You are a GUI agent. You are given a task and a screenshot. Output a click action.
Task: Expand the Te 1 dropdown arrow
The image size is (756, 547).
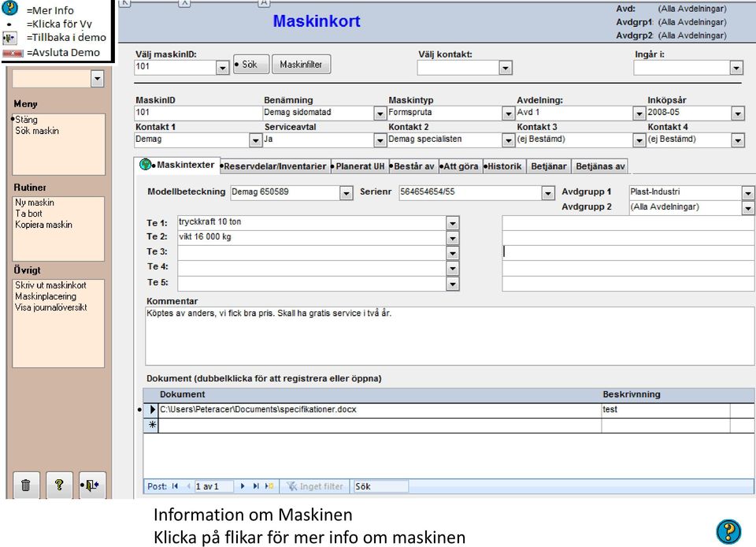[x=452, y=223]
